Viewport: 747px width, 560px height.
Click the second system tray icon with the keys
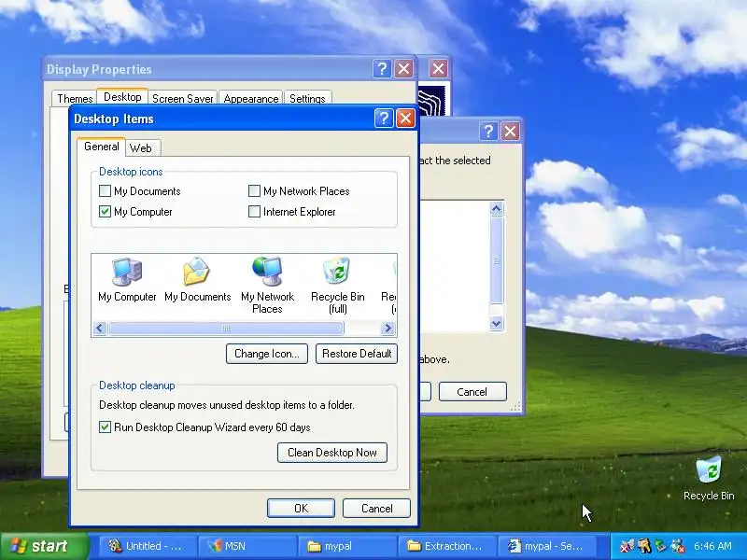pyautogui.click(x=644, y=546)
